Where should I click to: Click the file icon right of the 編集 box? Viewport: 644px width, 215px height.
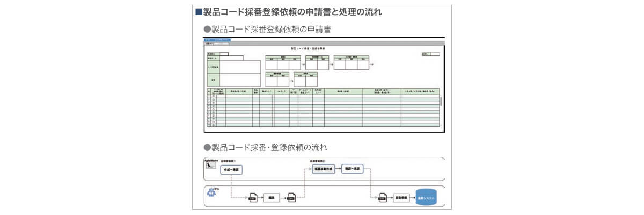[291, 198]
